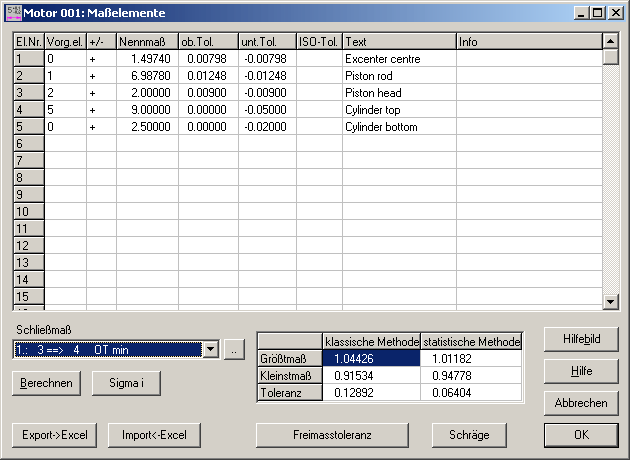630x460 pixels.
Task: Click the 'Excenter centre' text cell
Action: coord(399,59)
